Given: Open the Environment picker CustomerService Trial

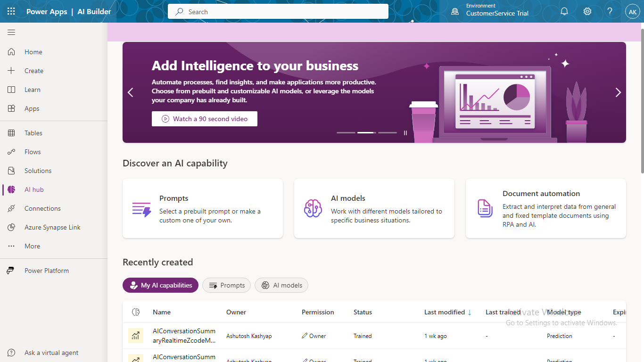Looking at the screenshot, I should (x=490, y=11).
